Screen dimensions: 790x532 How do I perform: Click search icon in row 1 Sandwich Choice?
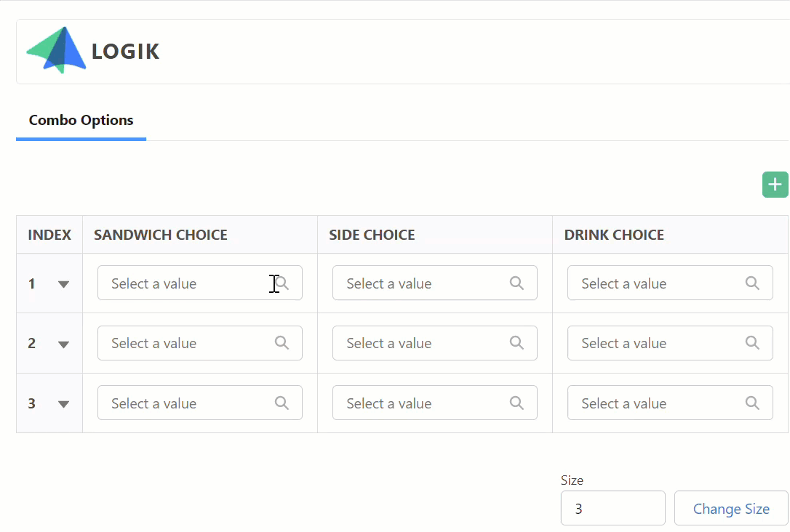point(282,283)
